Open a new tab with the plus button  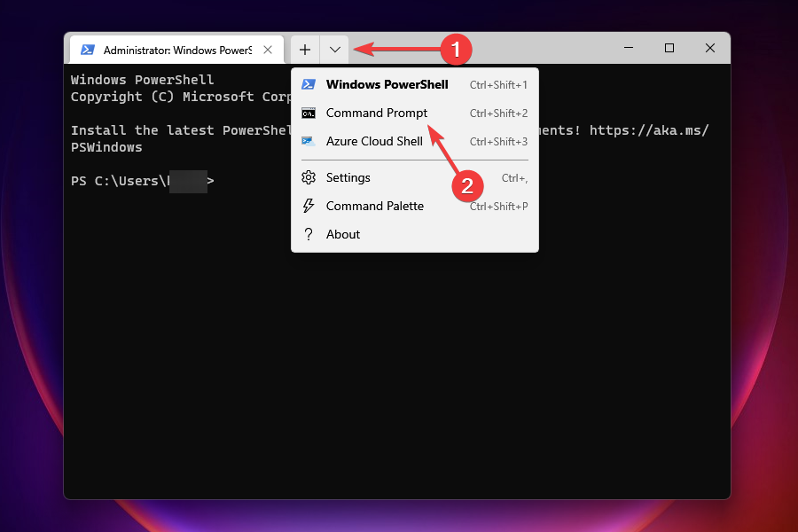[x=305, y=50]
